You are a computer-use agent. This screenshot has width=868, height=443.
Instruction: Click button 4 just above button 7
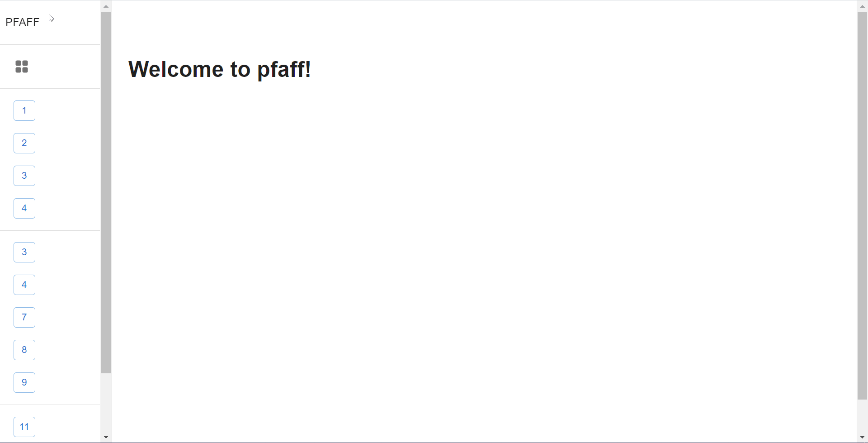click(24, 285)
